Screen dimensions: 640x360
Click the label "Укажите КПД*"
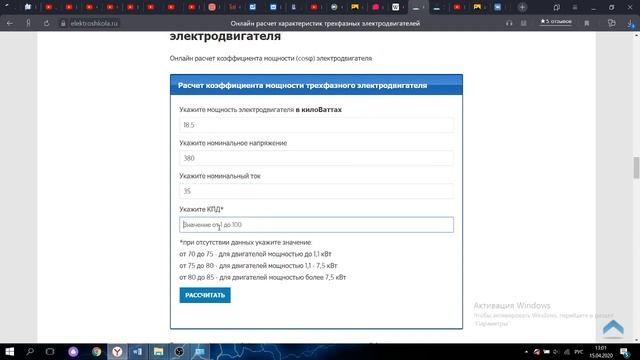click(x=201, y=209)
